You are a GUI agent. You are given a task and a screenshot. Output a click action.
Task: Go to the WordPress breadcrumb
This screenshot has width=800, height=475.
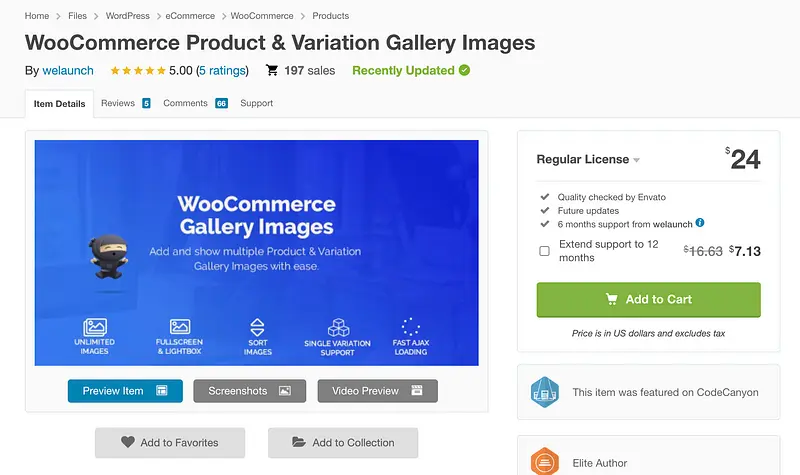pyautogui.click(x=128, y=16)
